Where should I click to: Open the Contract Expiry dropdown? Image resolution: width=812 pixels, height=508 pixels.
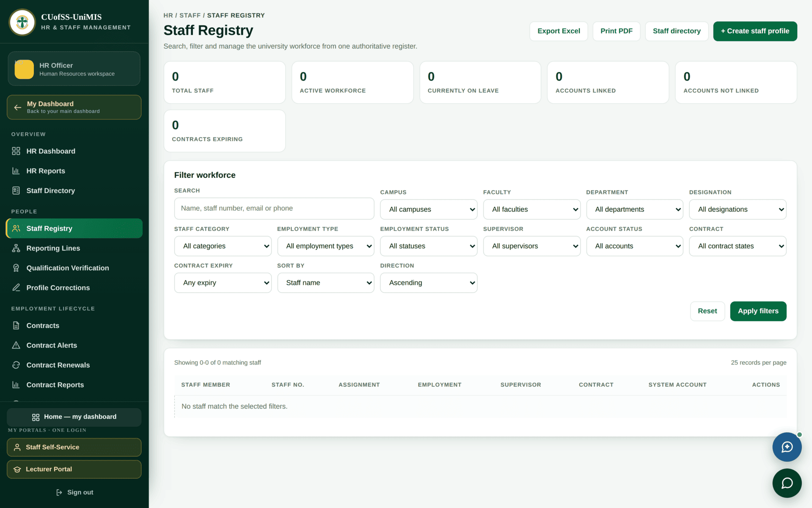pos(223,283)
